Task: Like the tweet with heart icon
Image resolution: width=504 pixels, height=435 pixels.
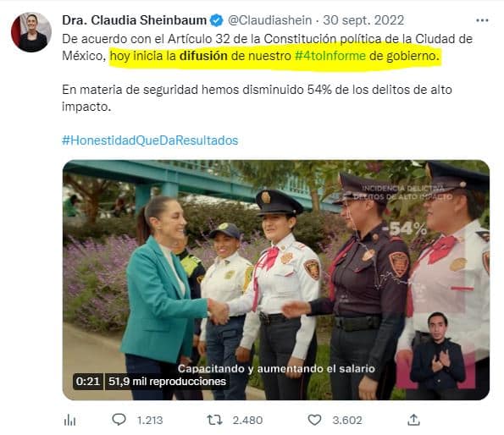Action: tap(314, 420)
